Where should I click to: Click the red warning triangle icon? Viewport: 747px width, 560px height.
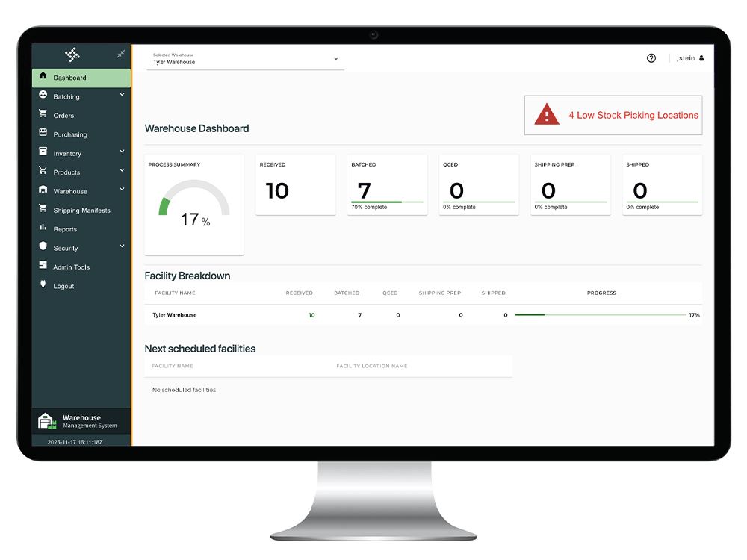(x=547, y=114)
